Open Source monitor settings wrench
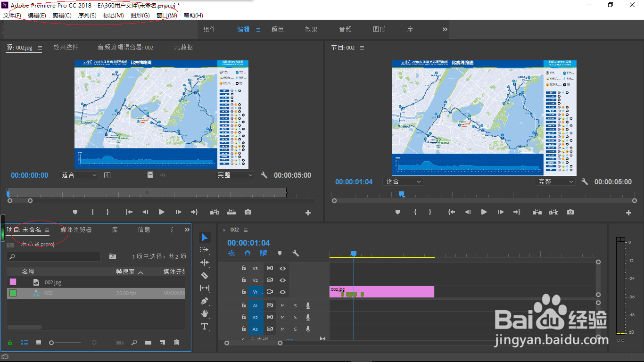This screenshot has height=362, width=644. (264, 175)
